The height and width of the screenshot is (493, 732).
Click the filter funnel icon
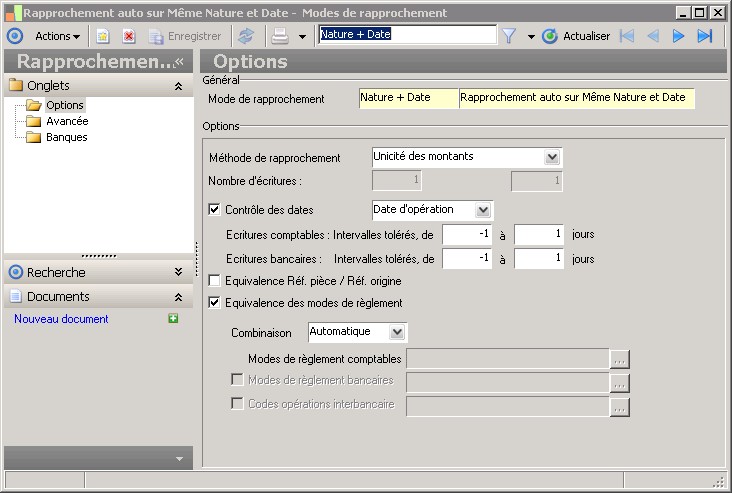(508, 36)
